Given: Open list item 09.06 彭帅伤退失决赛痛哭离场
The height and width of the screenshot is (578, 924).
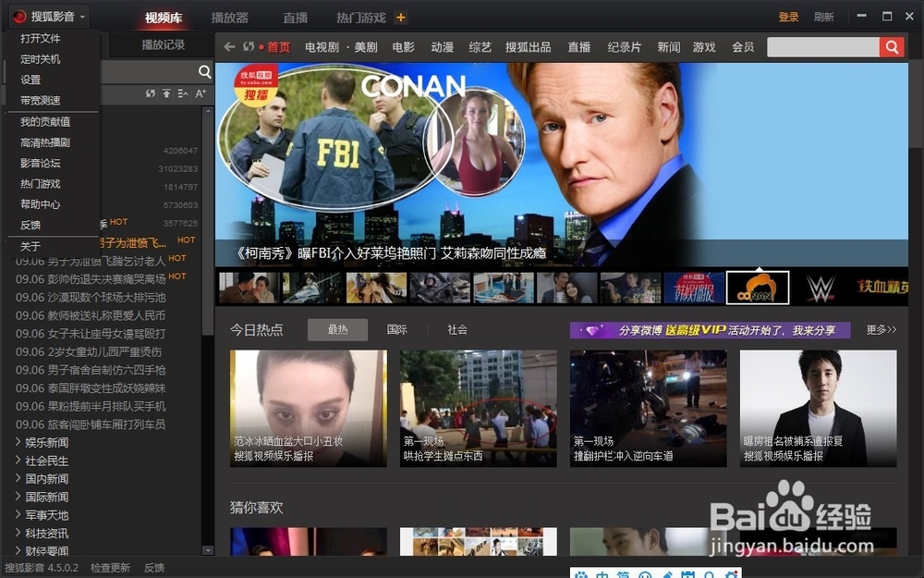Looking at the screenshot, I should pyautogui.click(x=91, y=279).
